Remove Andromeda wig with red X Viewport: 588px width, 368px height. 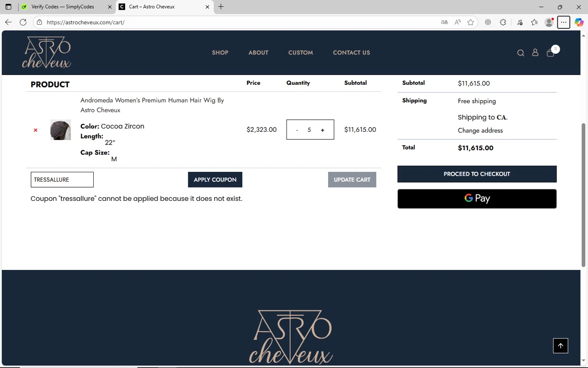[x=36, y=130]
